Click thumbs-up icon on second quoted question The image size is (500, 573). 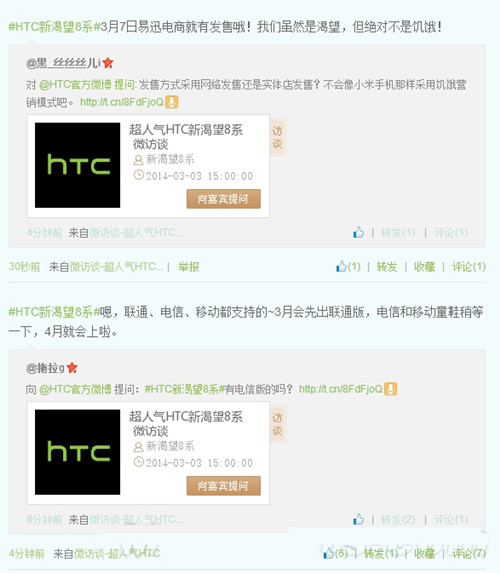tap(359, 519)
